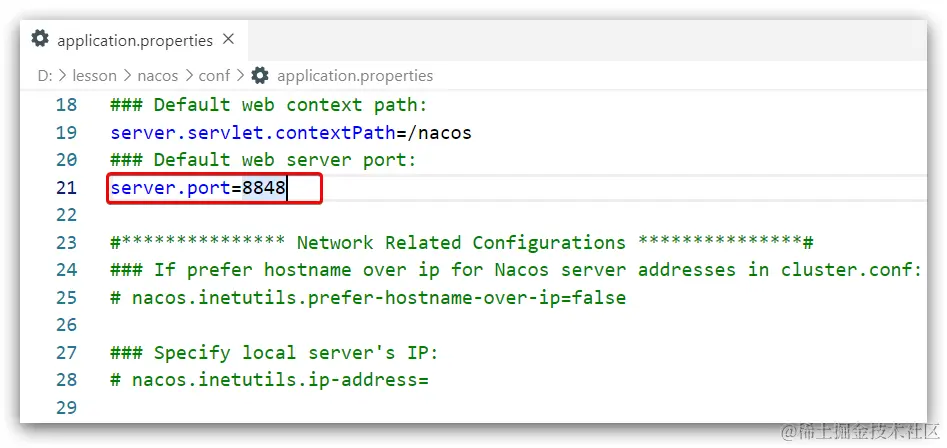The width and height of the screenshot is (947, 448).
Task: Open the nacos breadcrumb folder
Action: (x=158, y=76)
